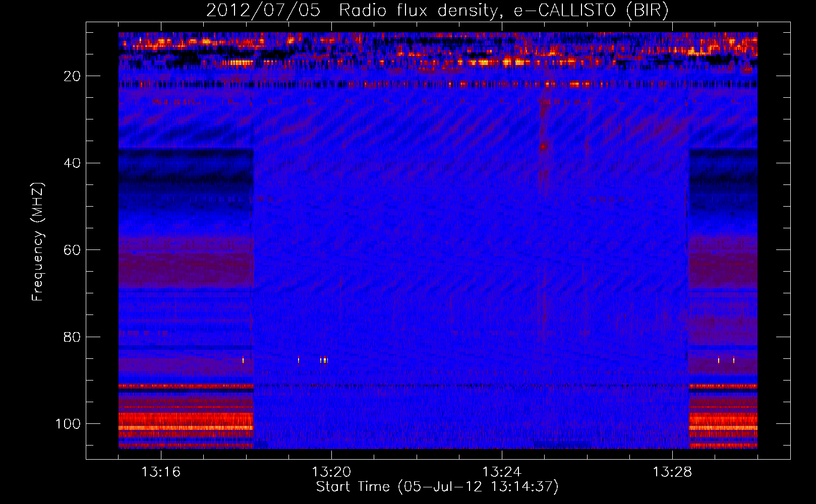
Task: Click the 'Frequency (MHZ)' axis label
Action: [38, 242]
